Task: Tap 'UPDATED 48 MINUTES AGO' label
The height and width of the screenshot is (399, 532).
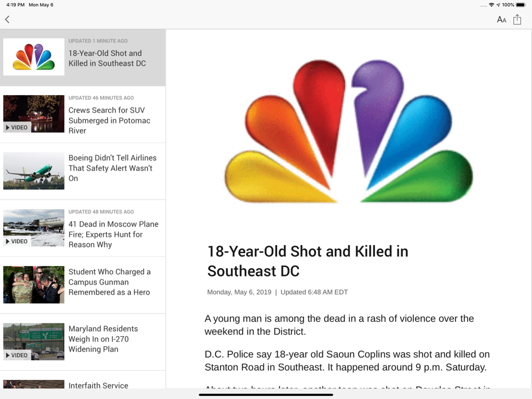Action: [x=101, y=212]
